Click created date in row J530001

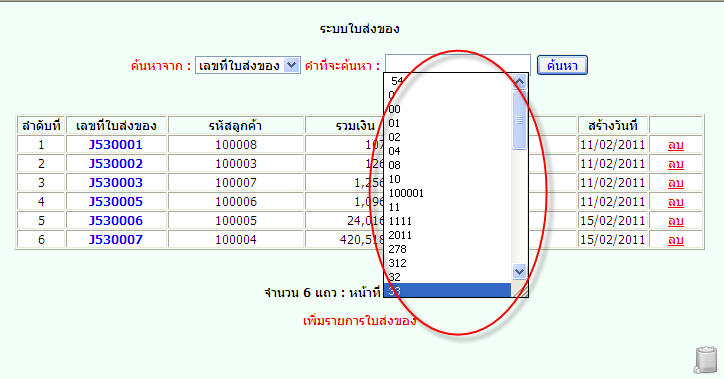(613, 144)
